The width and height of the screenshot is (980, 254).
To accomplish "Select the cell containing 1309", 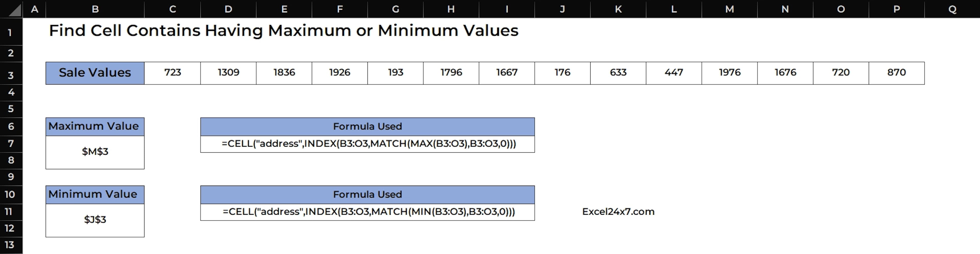I will [228, 73].
